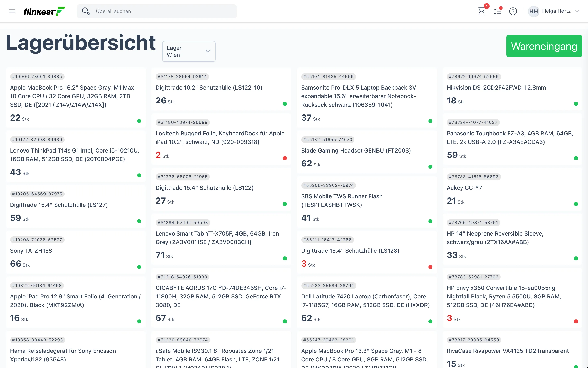Click SKU tag #78783-52981-27702
The width and height of the screenshot is (588, 368).
click(x=473, y=277)
